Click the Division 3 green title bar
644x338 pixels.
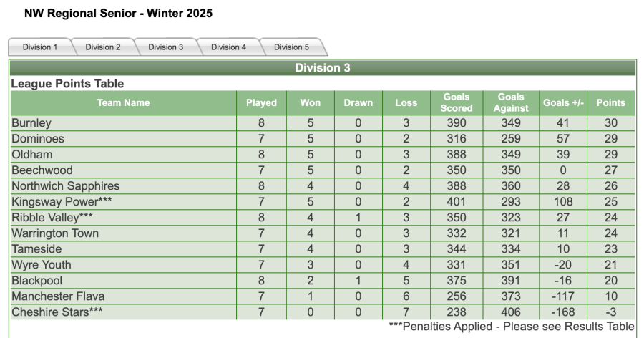pyautogui.click(x=322, y=68)
